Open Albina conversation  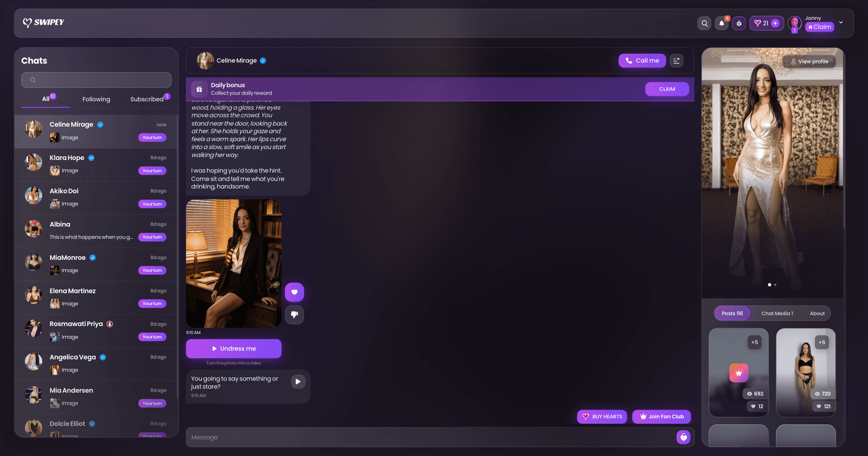coord(96,231)
